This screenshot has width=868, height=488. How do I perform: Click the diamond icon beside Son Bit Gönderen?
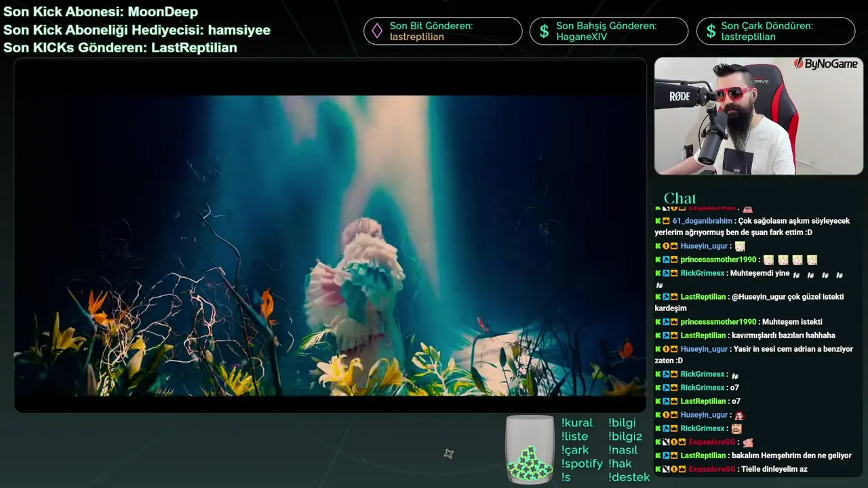376,31
